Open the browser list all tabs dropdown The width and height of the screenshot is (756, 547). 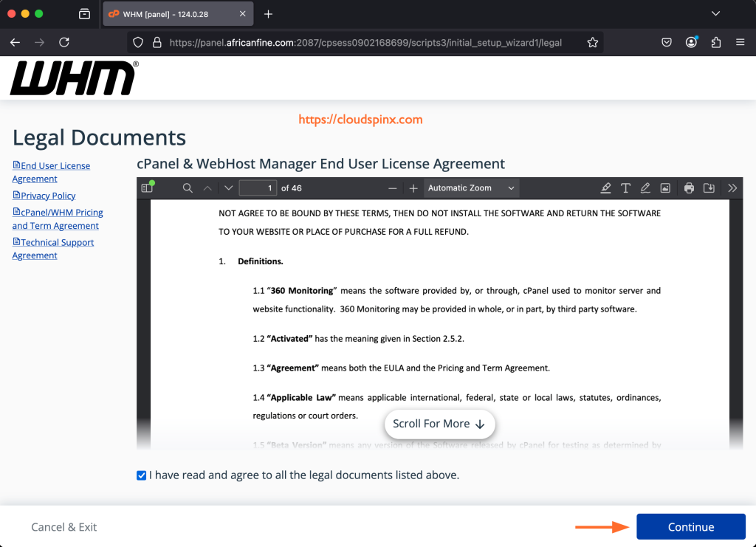(x=715, y=14)
